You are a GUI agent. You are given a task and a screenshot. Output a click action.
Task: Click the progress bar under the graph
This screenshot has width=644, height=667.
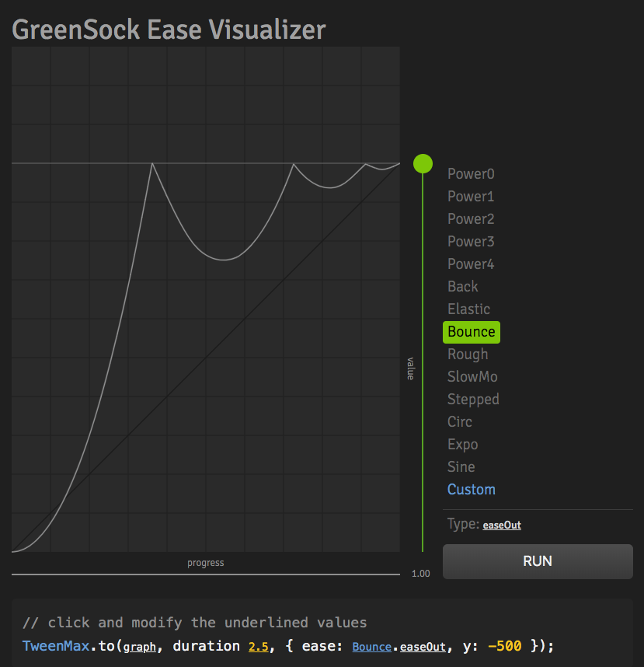(x=206, y=574)
